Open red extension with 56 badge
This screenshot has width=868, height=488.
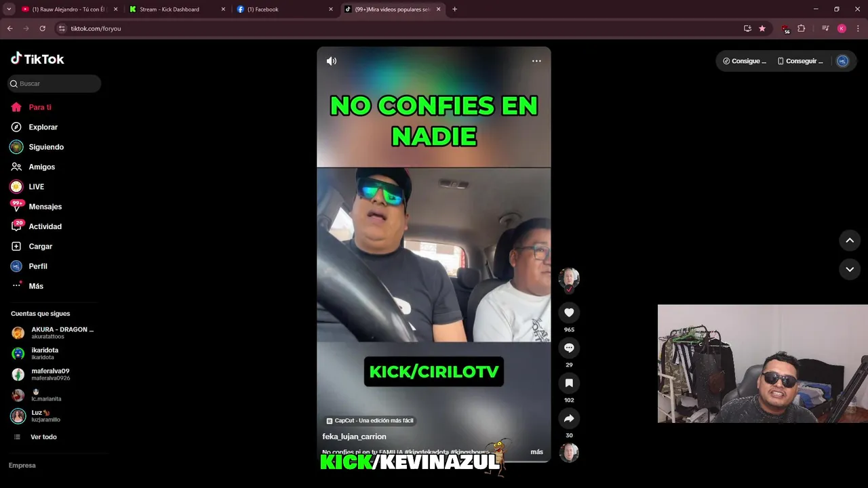[x=785, y=28]
